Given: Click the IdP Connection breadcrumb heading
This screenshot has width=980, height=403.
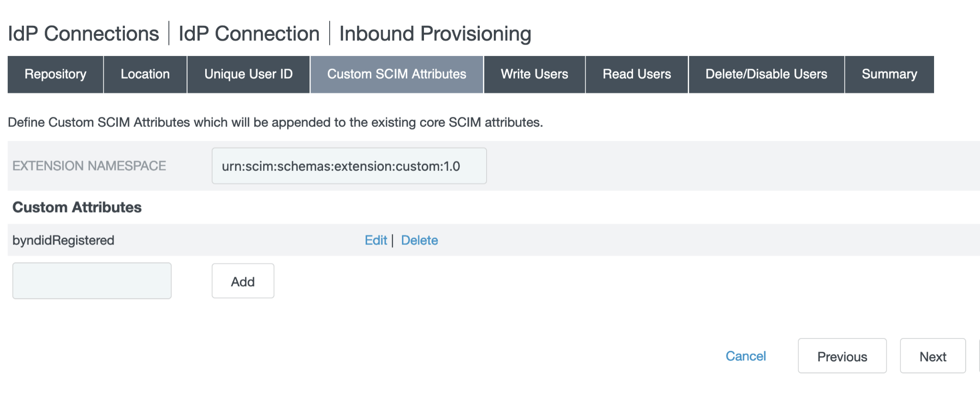Looking at the screenshot, I should pos(249,34).
